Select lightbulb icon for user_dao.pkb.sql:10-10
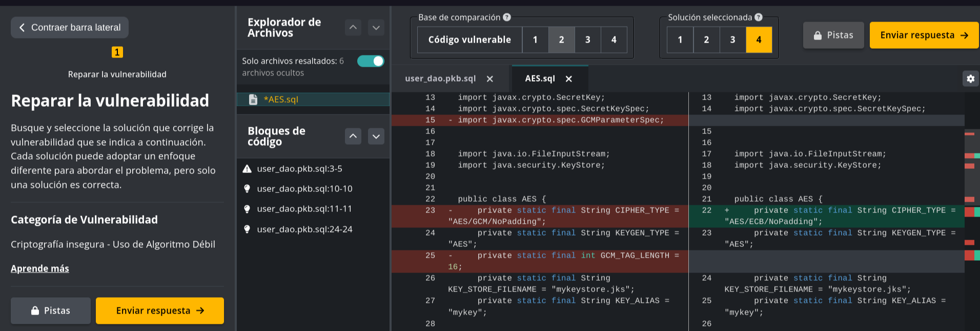This screenshot has height=331, width=980. (x=247, y=188)
